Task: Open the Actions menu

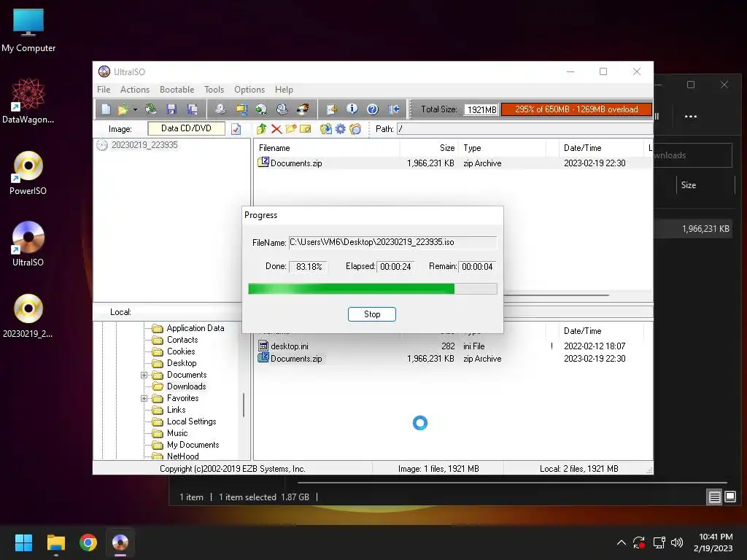Action: pyautogui.click(x=135, y=90)
